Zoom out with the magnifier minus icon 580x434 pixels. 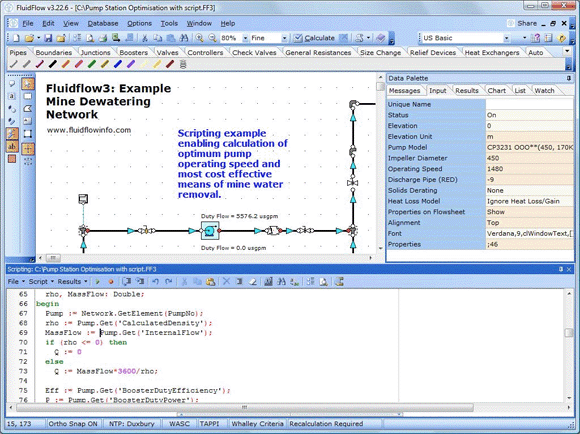pyautogui.click(x=212, y=38)
